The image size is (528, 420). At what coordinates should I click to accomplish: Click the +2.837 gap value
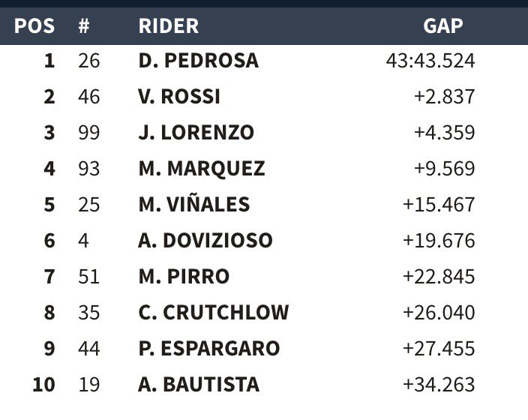pyautogui.click(x=445, y=97)
